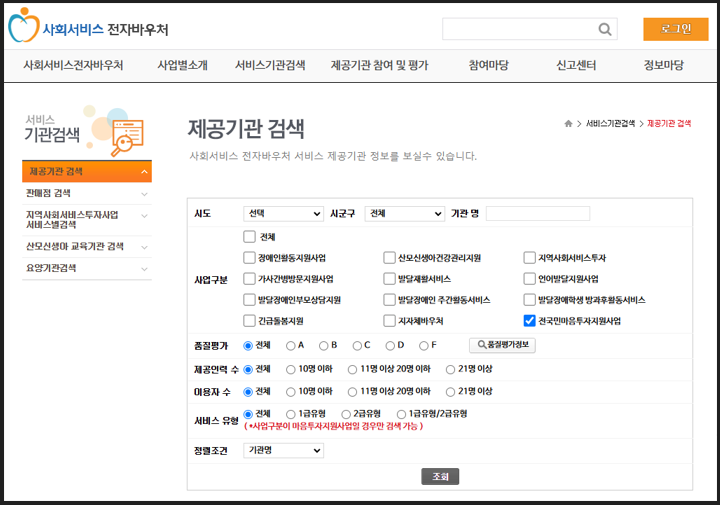Check the 긴급돌봄지원 checkbox
The width and height of the screenshot is (720, 505).
point(249,321)
